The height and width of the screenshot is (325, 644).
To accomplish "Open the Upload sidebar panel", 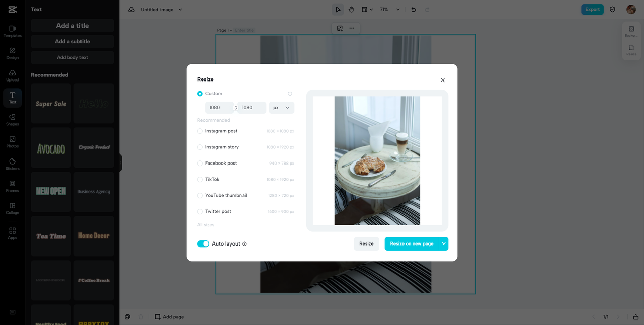I will point(12,75).
